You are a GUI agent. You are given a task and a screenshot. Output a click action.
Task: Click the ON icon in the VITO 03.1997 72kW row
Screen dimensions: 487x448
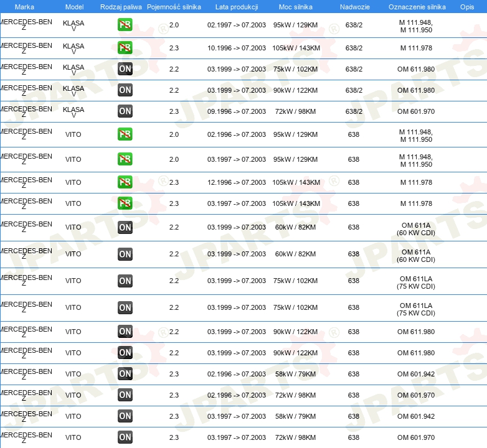coord(125,437)
